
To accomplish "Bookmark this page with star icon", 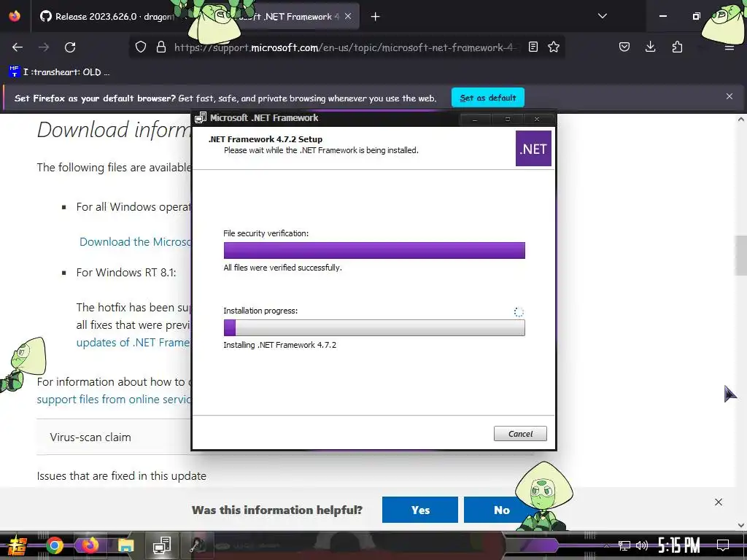I will tap(554, 47).
